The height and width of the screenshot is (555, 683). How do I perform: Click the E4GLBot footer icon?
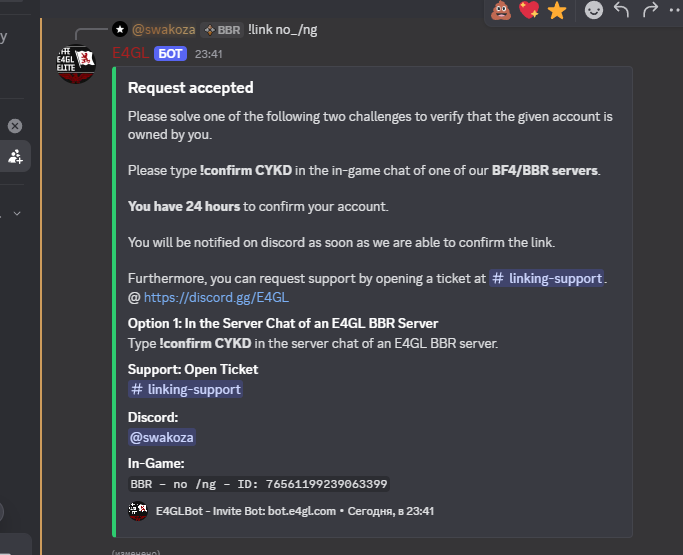click(x=138, y=511)
